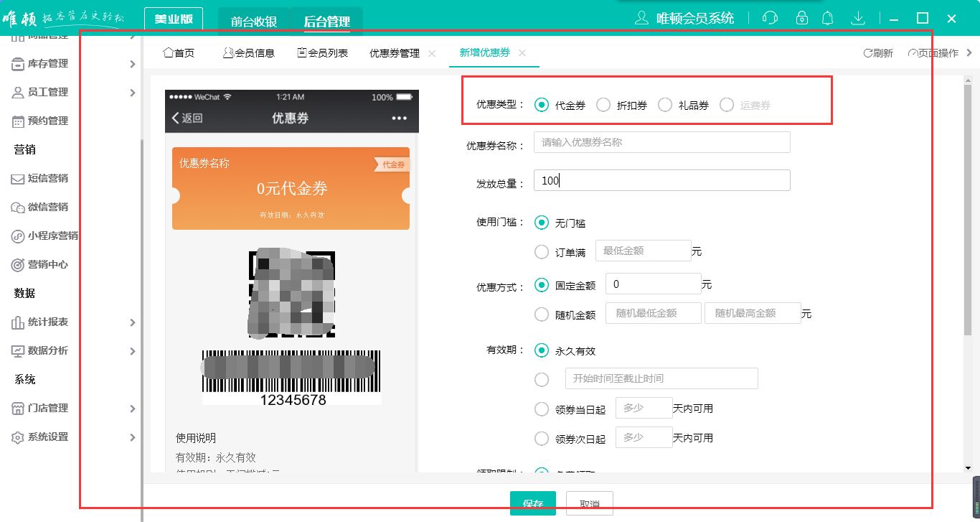The height and width of the screenshot is (522, 980).
Task: Click the store management shop icon
Action: [18, 409]
